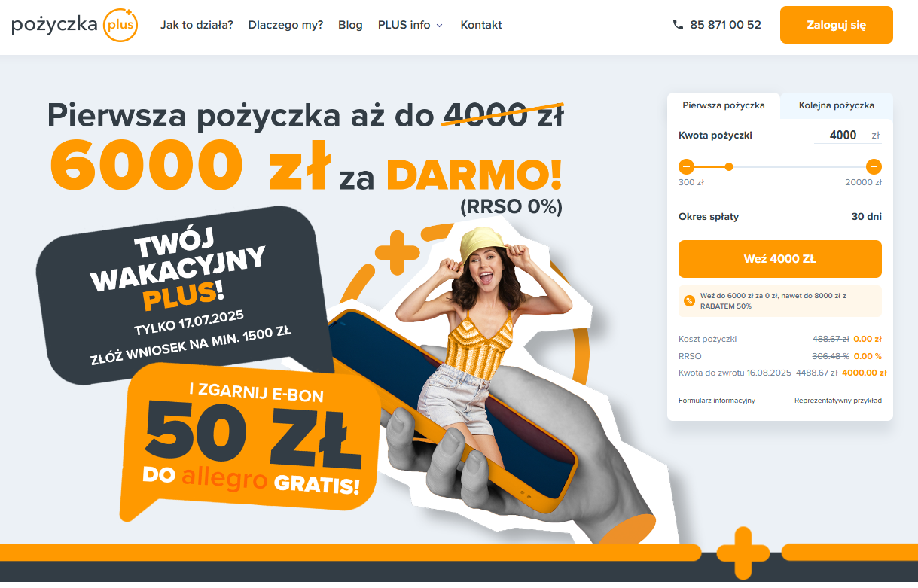Open the Kontakt page
918x588 pixels.
(x=481, y=25)
